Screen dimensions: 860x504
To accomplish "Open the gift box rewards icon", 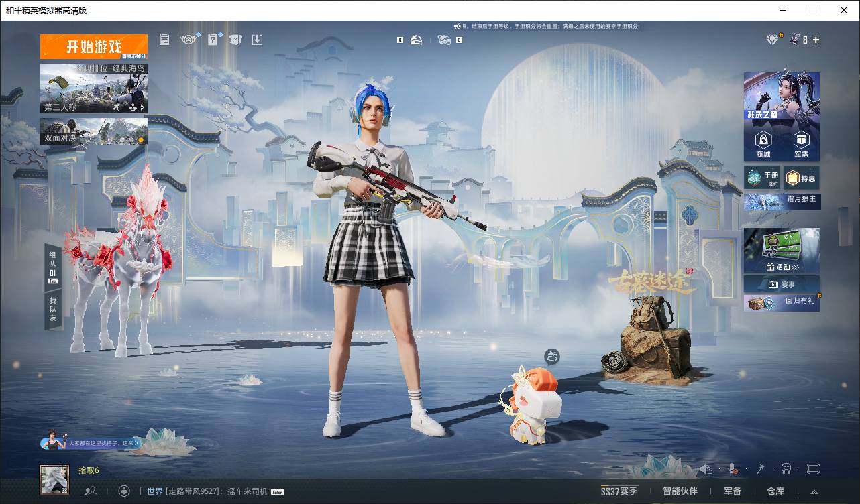I will pyautogui.click(x=235, y=40).
